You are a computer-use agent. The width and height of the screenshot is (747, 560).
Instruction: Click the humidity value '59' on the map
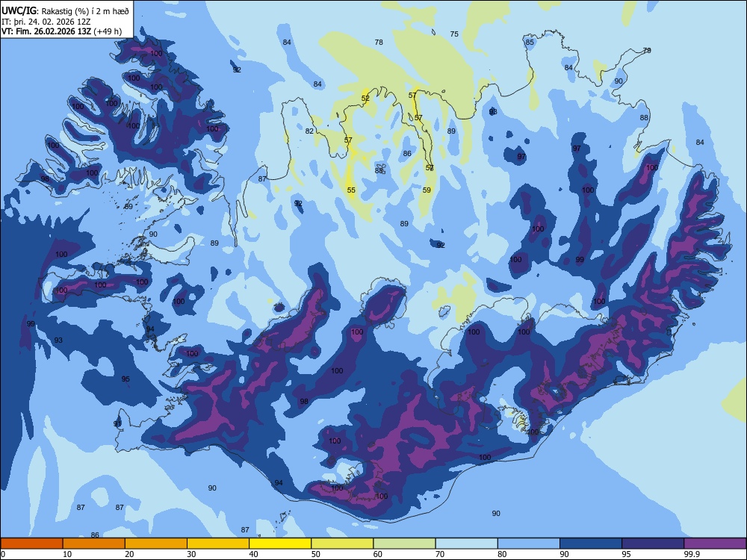coord(427,190)
